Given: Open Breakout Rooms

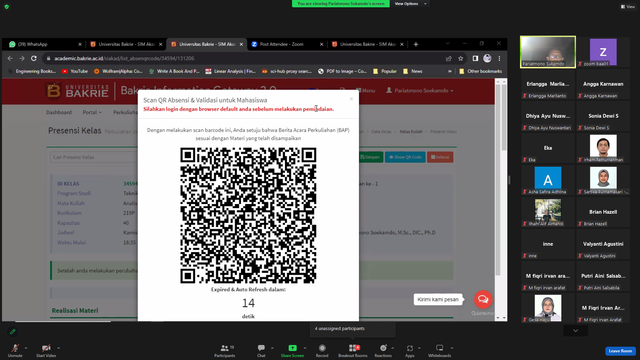Looking at the screenshot, I should [353, 350].
